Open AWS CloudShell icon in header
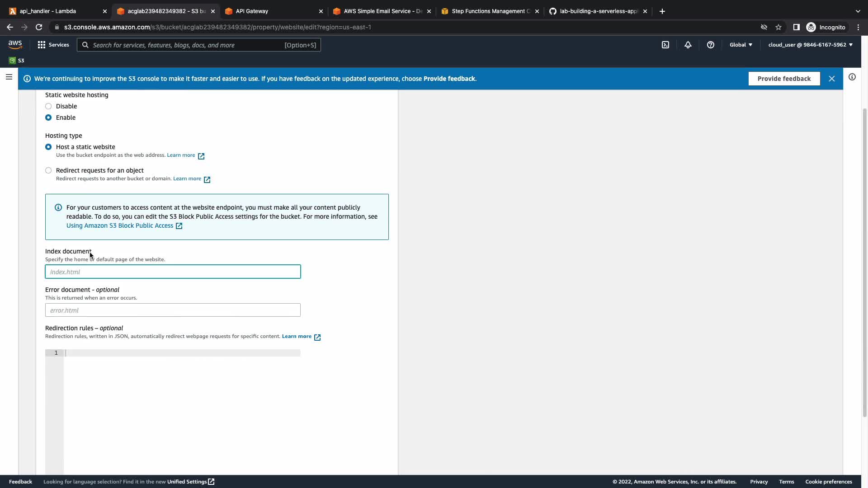This screenshot has width=868, height=488. [x=665, y=45]
